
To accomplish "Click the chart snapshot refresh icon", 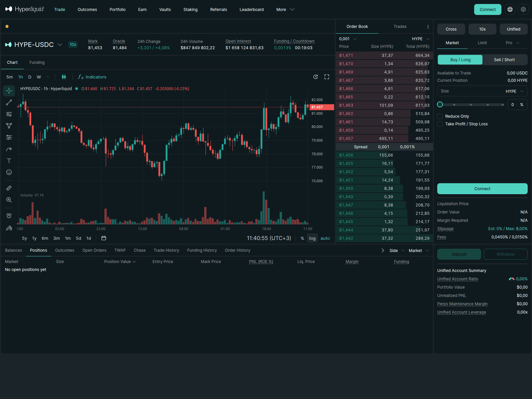I will (x=316, y=77).
